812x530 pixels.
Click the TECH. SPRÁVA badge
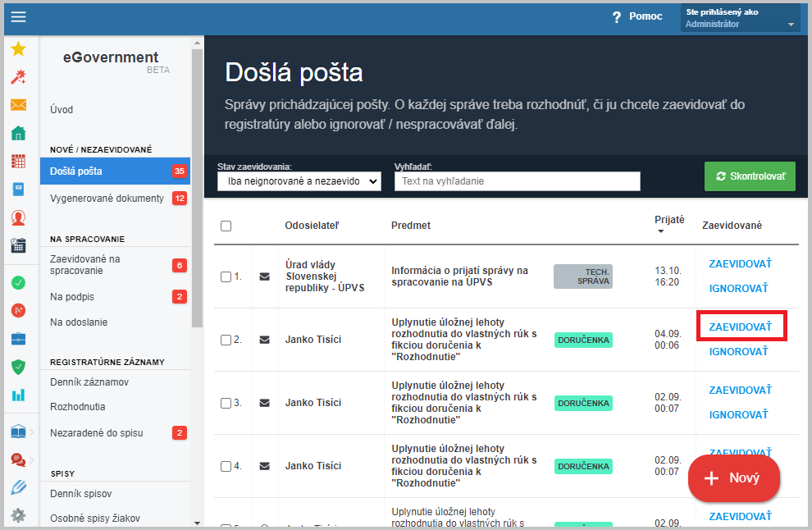pyautogui.click(x=583, y=276)
